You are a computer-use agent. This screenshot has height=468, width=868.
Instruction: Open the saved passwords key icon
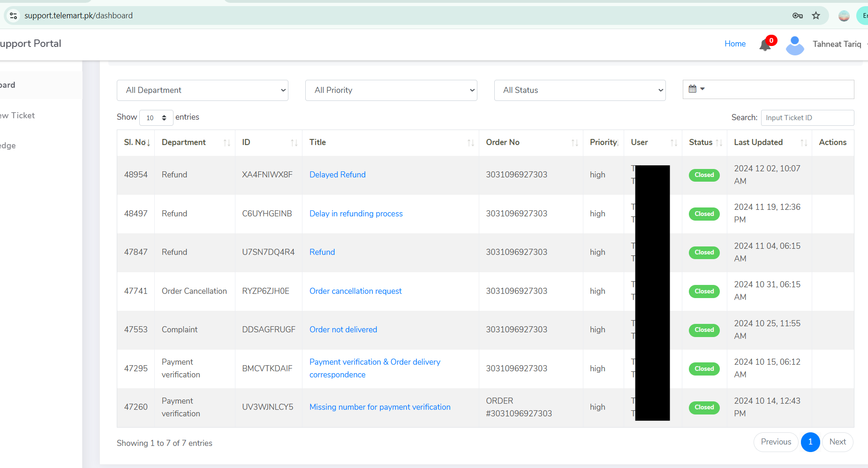(x=798, y=15)
